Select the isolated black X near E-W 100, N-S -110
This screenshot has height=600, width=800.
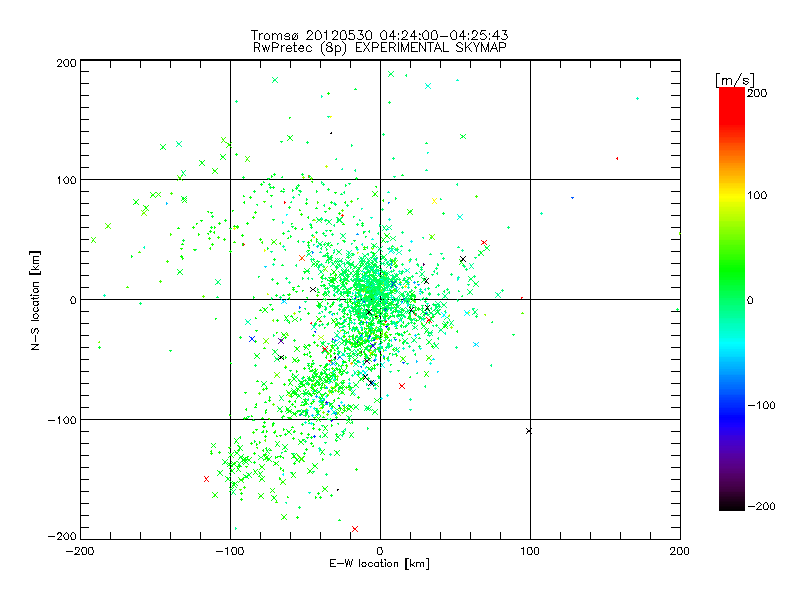(x=529, y=431)
